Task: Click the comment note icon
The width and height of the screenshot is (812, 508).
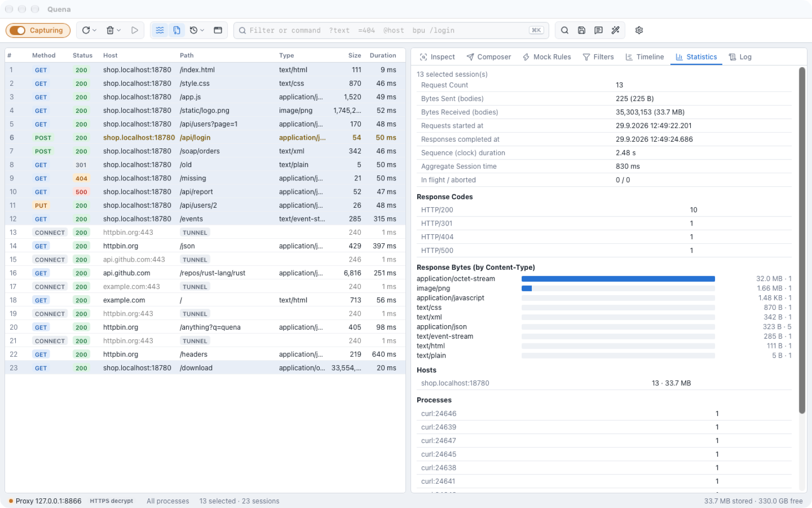Action: tap(599, 30)
